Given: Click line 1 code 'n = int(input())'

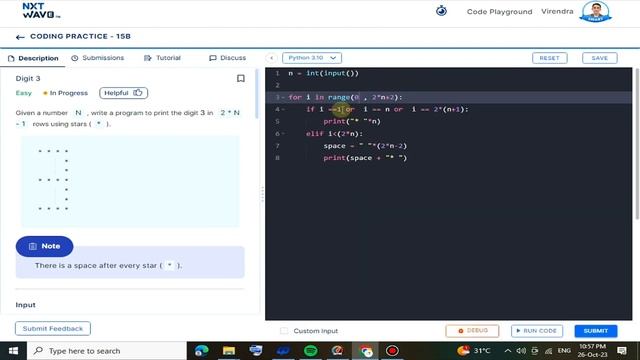Looking at the screenshot, I should [x=323, y=73].
